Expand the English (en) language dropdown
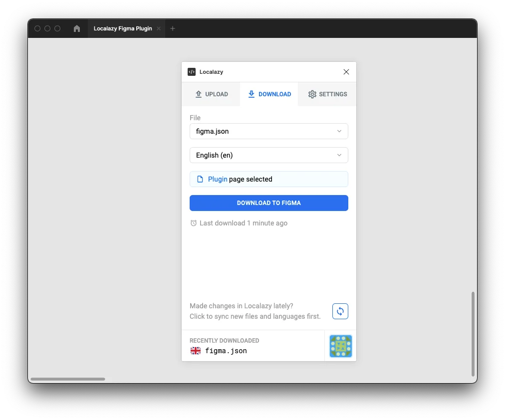This screenshot has height=420, width=505. 268,155
